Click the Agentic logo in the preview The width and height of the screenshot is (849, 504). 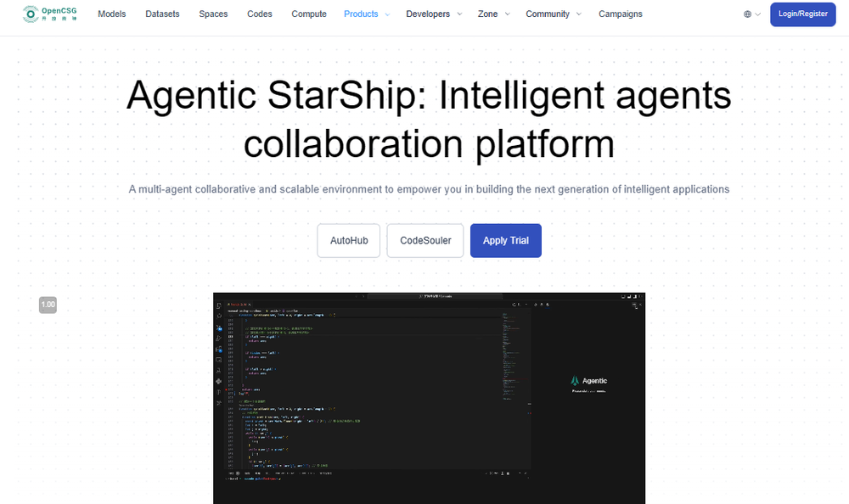tap(589, 381)
